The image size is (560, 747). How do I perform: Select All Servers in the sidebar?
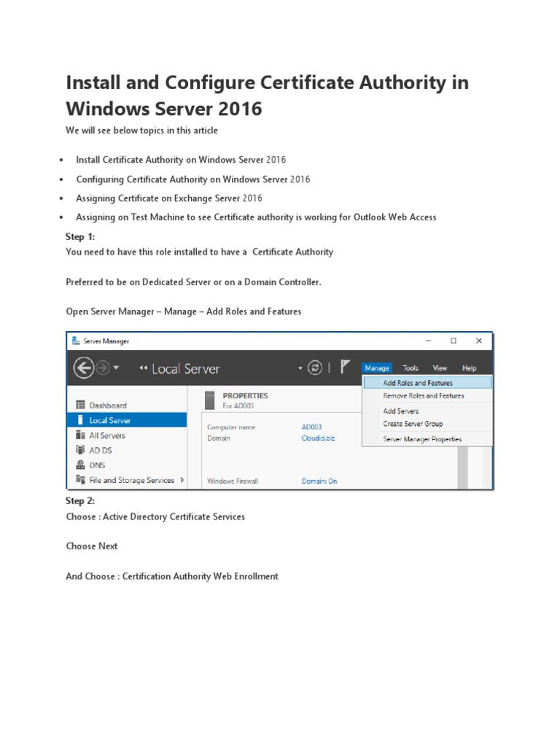[x=127, y=435]
